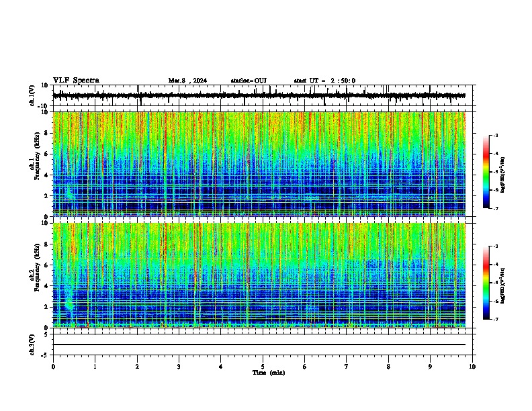532x411 pixels.
Task: Click time axis tick label "1"
Action: [x=95, y=367]
